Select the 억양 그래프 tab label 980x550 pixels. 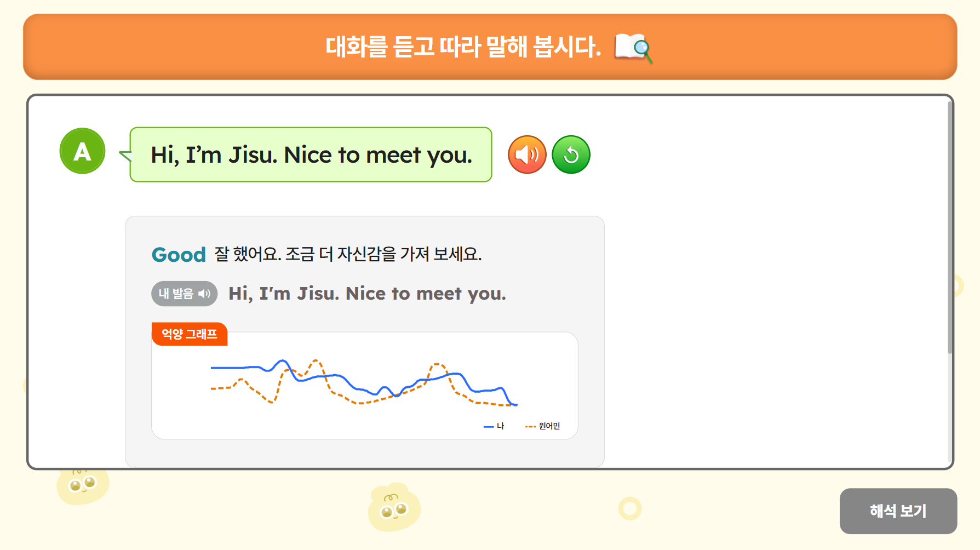[x=189, y=334]
